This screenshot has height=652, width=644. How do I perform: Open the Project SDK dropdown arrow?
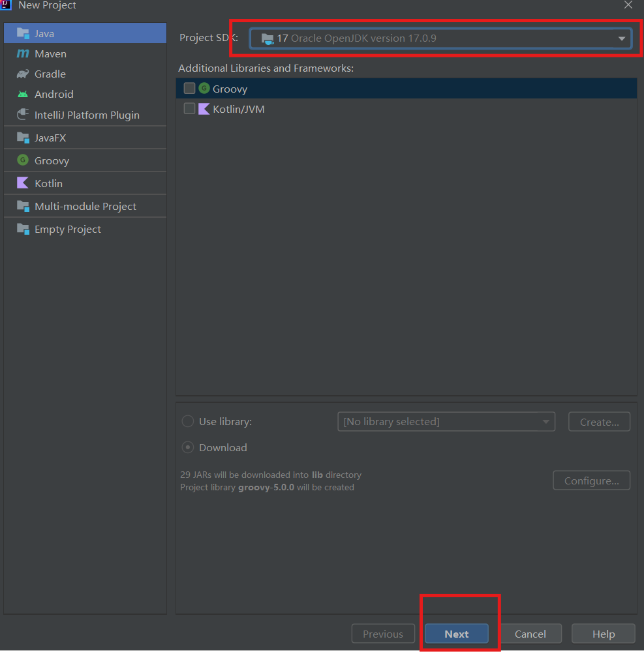[622, 38]
